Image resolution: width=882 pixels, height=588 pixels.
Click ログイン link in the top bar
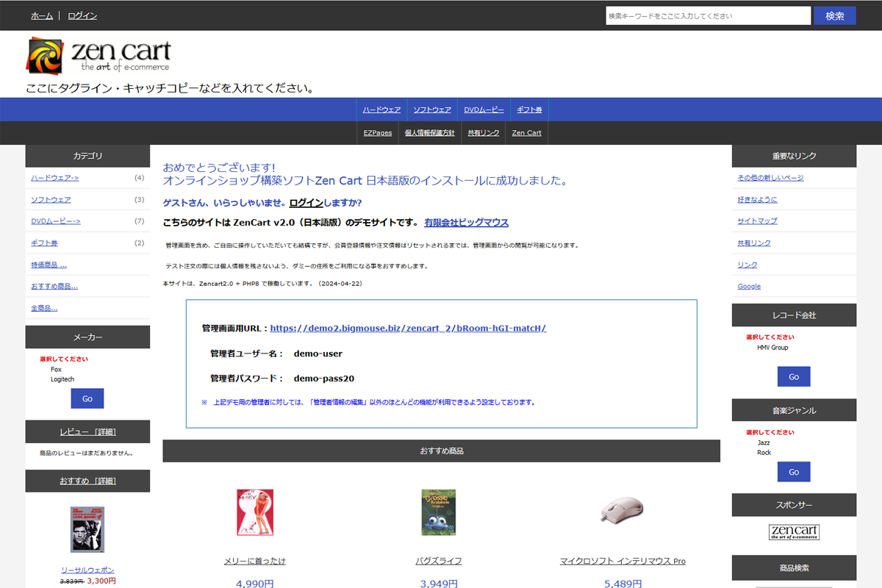click(82, 15)
